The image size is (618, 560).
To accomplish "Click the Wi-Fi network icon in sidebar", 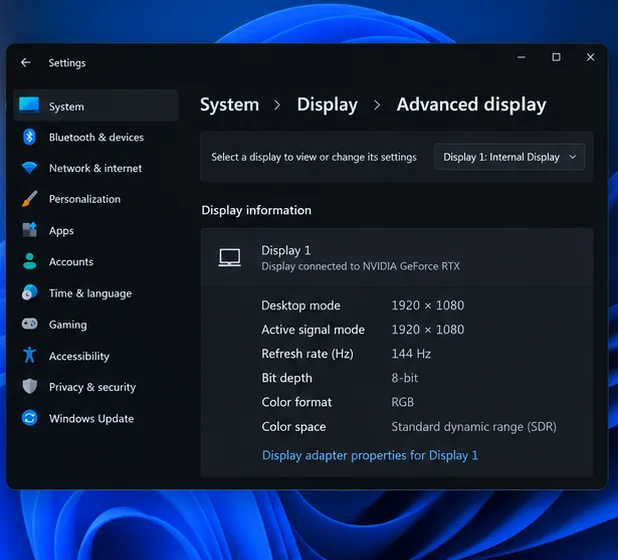I will point(29,167).
